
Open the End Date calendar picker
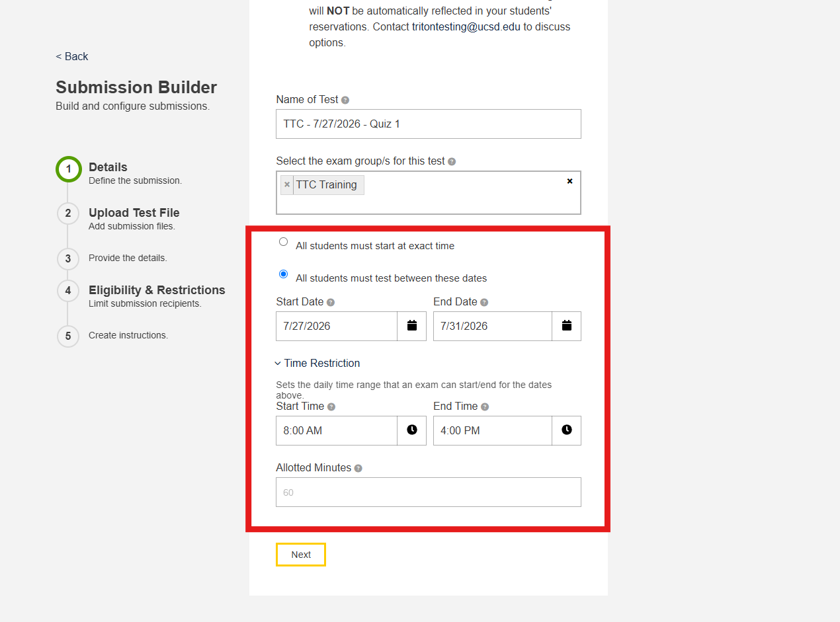(566, 326)
